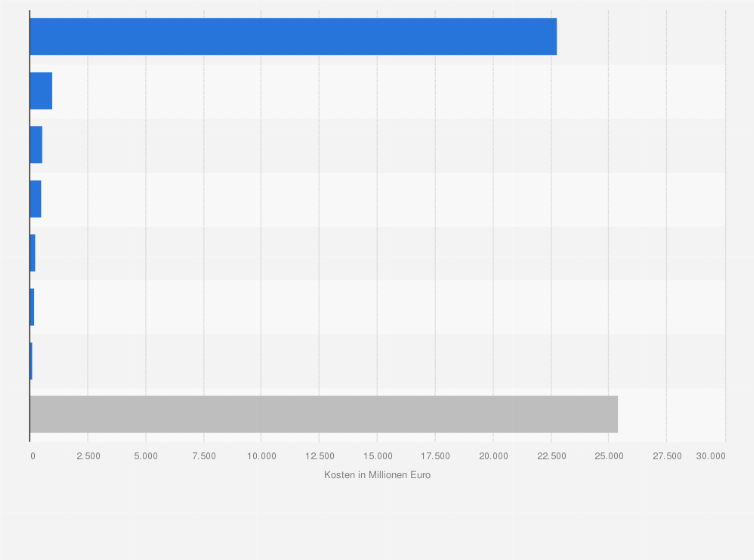The image size is (754, 560).
Task: Click the sixth blue bar from the top
Action: coord(32,307)
